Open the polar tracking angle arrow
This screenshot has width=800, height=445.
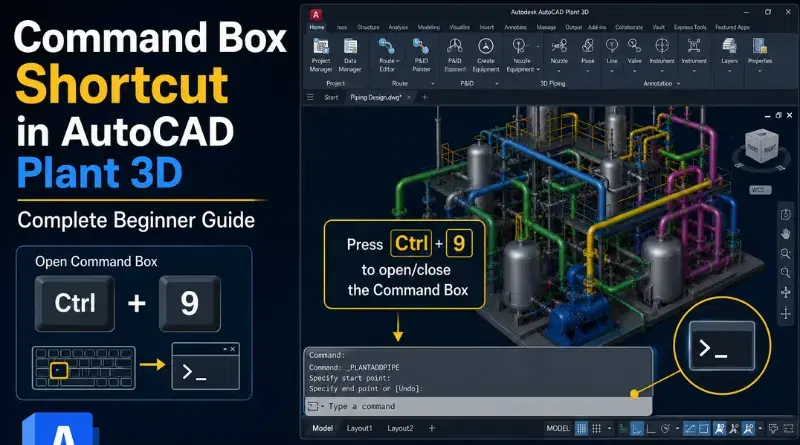(677, 429)
